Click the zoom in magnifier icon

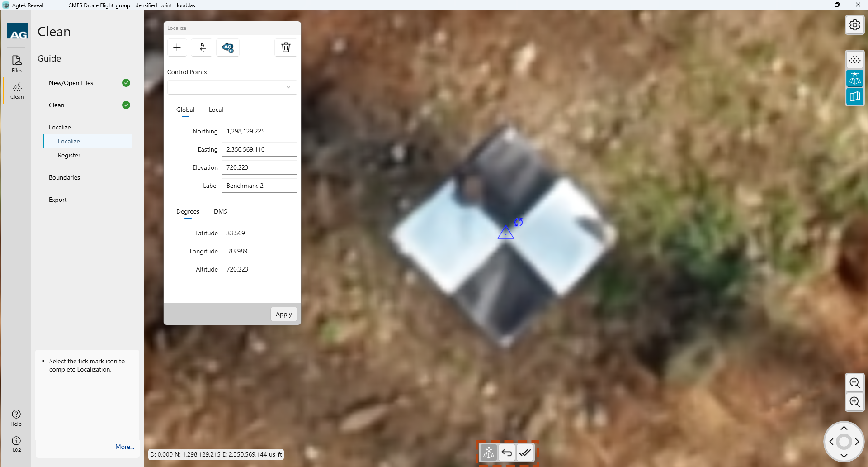[854, 402]
